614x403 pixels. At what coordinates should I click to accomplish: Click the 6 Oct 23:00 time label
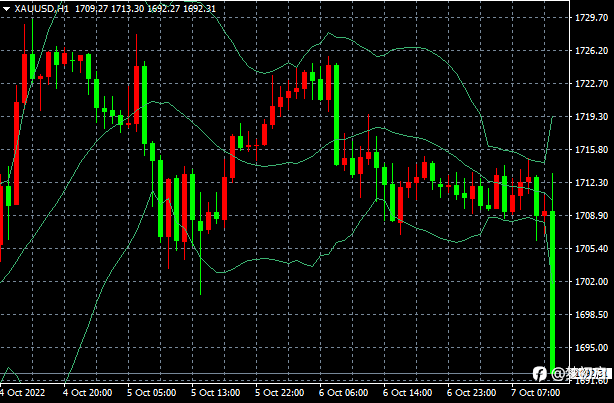coord(471,392)
